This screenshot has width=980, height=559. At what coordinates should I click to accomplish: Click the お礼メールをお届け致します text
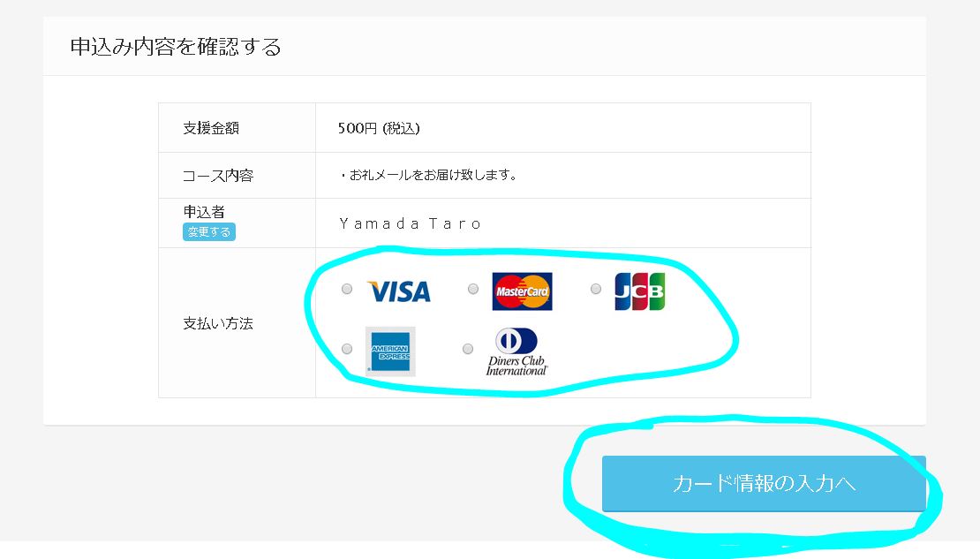429,175
